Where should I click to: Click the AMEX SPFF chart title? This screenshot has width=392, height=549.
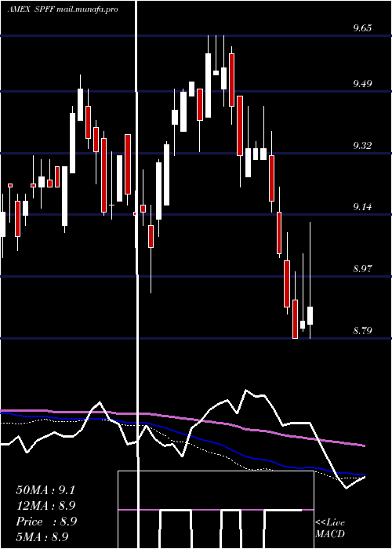(x=63, y=9)
